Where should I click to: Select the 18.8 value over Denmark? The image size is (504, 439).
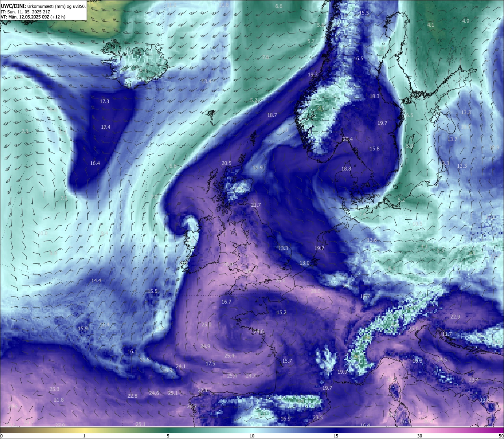[x=346, y=169]
